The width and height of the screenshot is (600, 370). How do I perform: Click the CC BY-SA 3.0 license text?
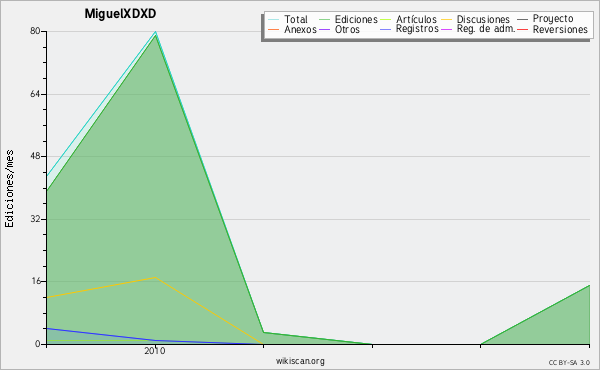[x=569, y=363]
